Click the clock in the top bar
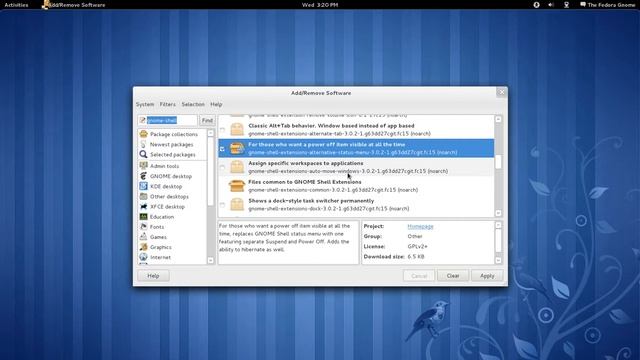The width and height of the screenshot is (640, 360). coord(320,5)
